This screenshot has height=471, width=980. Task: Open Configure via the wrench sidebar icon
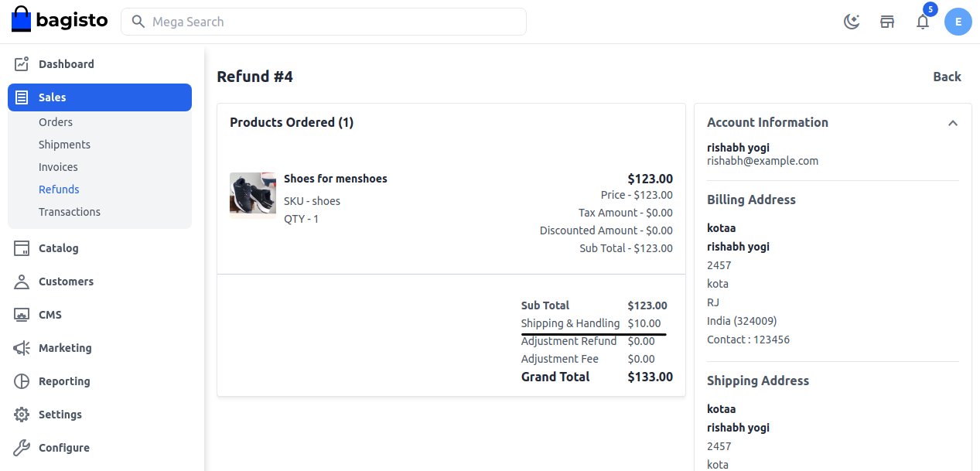21,447
